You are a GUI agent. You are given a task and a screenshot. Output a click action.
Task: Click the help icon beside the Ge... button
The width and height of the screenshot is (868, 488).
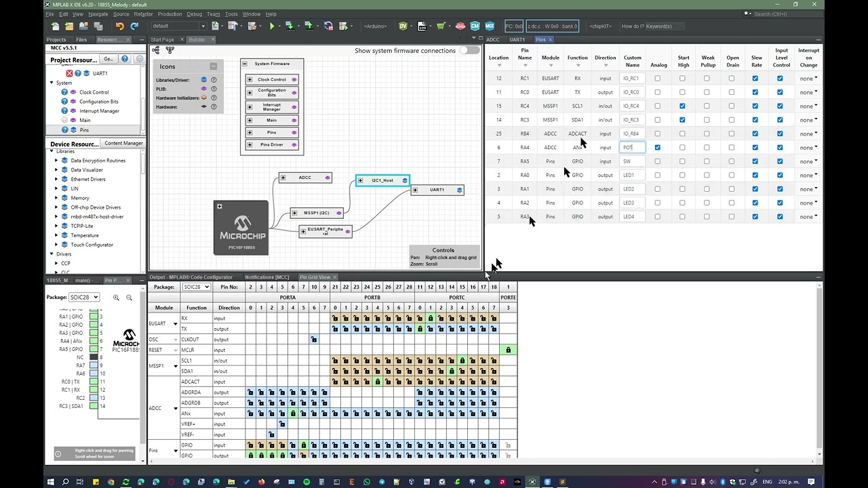tap(125, 59)
